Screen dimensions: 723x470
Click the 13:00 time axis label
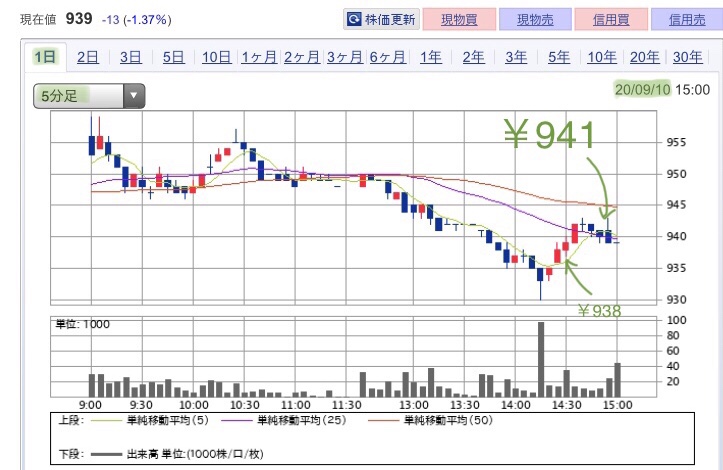414,405
